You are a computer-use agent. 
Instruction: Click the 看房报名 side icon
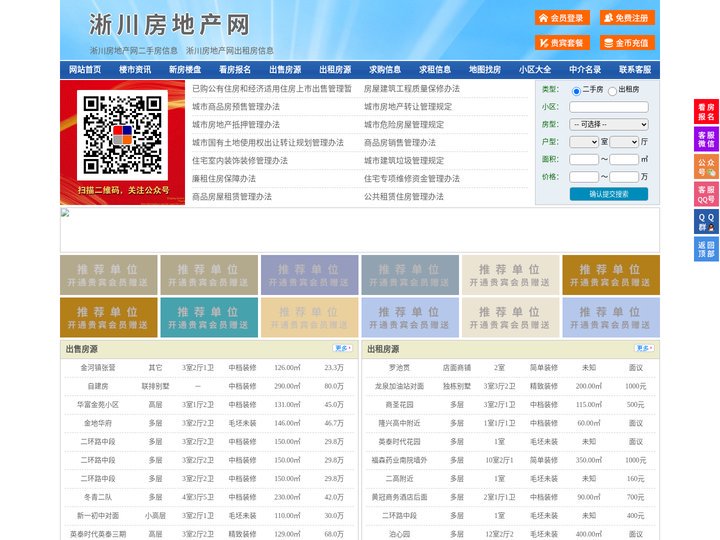pyautogui.click(x=706, y=112)
